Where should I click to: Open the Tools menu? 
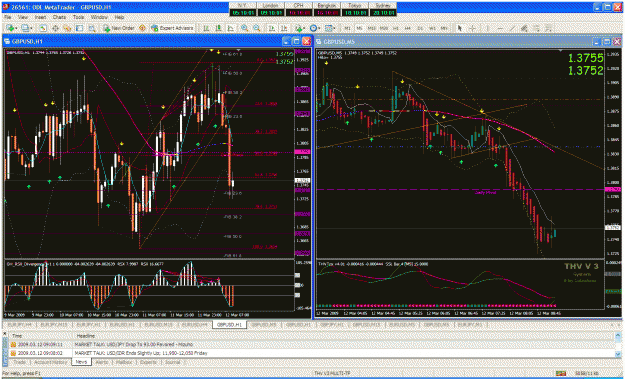(78, 18)
